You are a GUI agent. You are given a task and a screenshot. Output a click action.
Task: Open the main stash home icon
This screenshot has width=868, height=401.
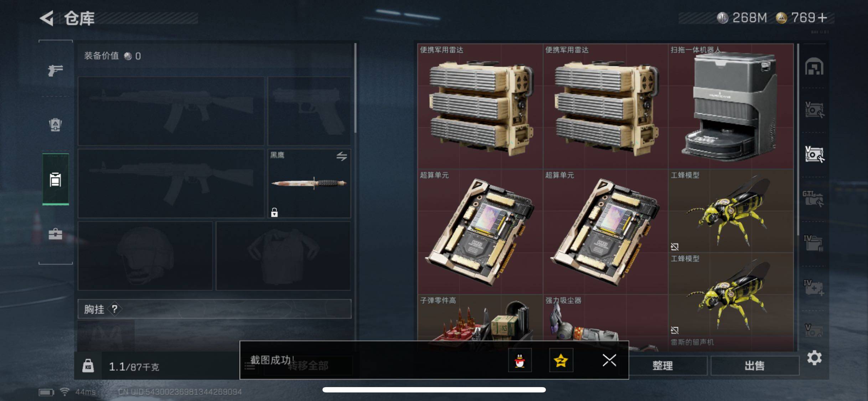tap(814, 66)
